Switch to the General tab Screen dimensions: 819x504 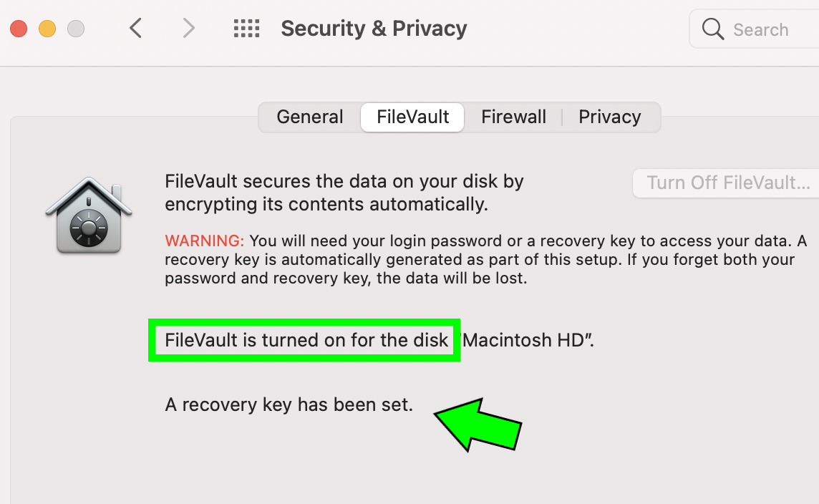(310, 117)
